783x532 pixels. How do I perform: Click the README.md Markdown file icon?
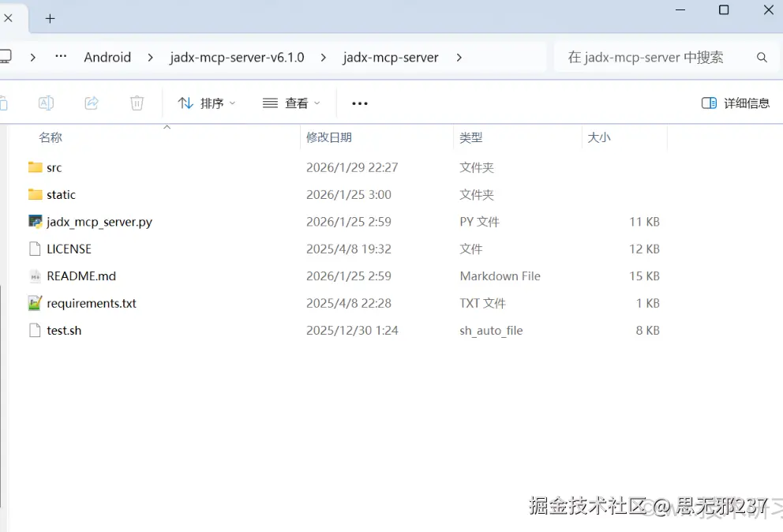(35, 276)
